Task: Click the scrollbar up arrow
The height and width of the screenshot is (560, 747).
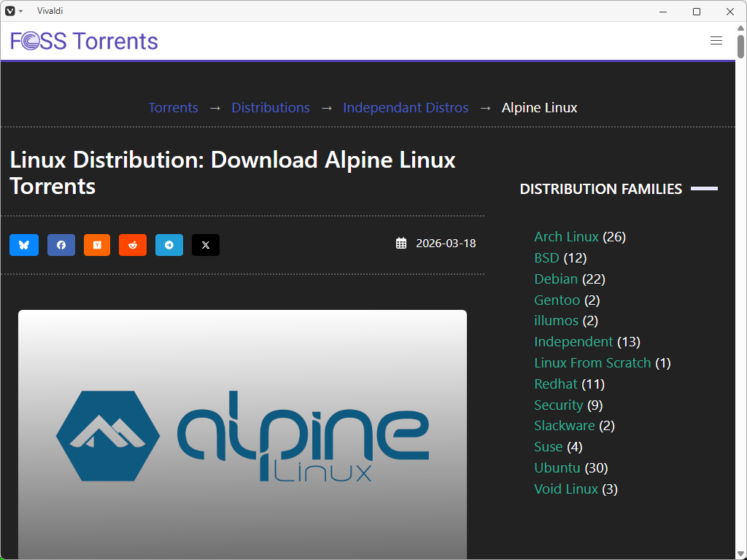Action: (740, 28)
